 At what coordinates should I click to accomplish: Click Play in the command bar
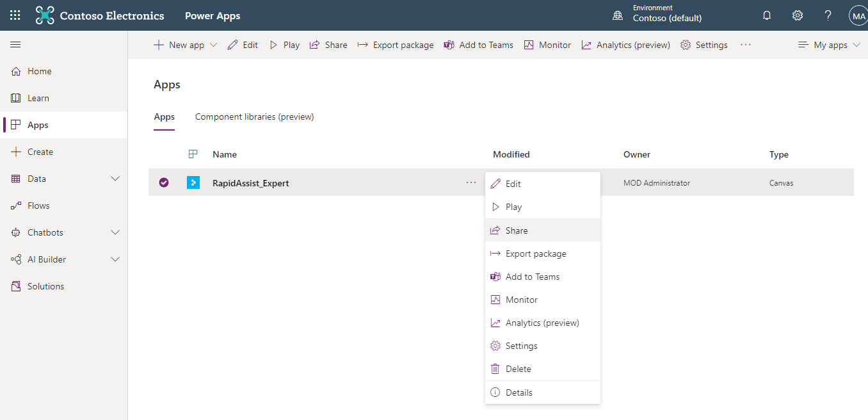pos(284,45)
